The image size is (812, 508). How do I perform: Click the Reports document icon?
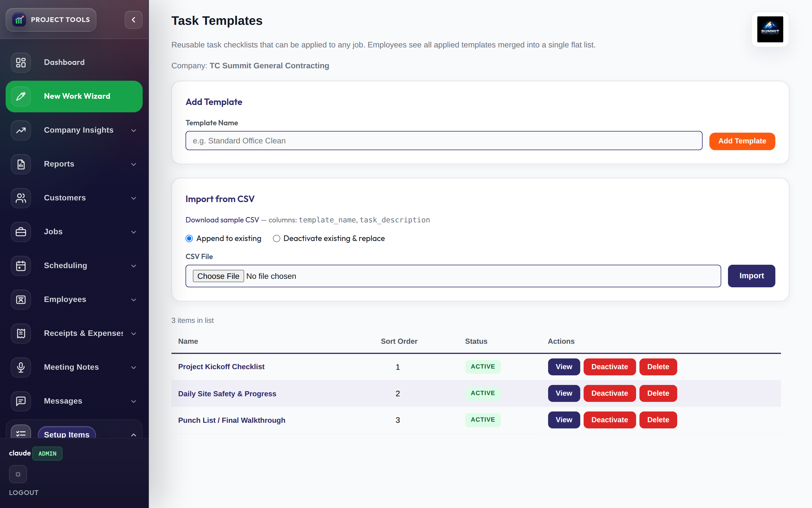pos(21,164)
